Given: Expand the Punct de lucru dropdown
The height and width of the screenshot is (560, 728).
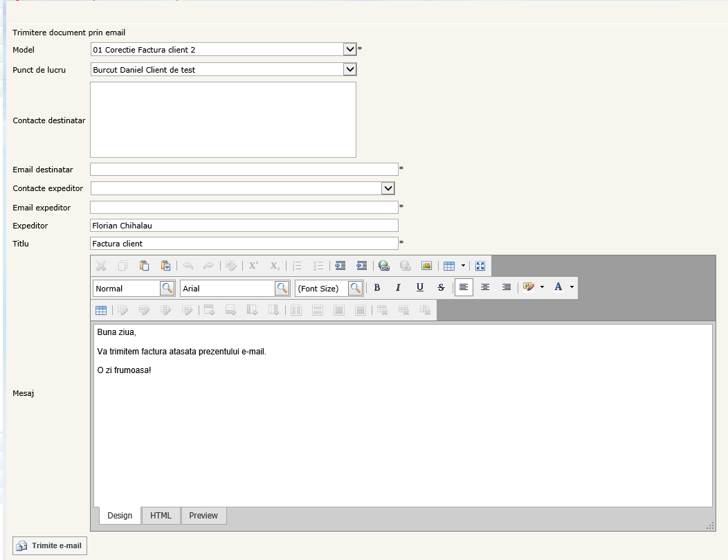Looking at the screenshot, I should (349, 69).
